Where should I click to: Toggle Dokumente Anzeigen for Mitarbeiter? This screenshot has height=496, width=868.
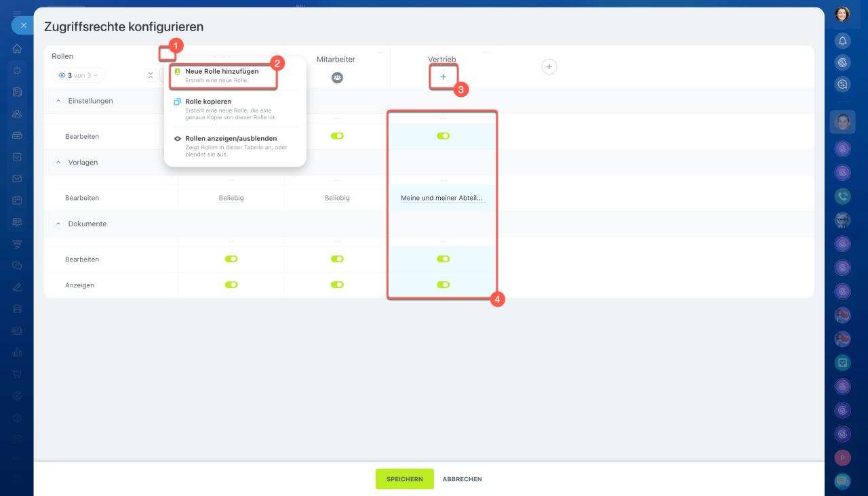click(x=337, y=285)
